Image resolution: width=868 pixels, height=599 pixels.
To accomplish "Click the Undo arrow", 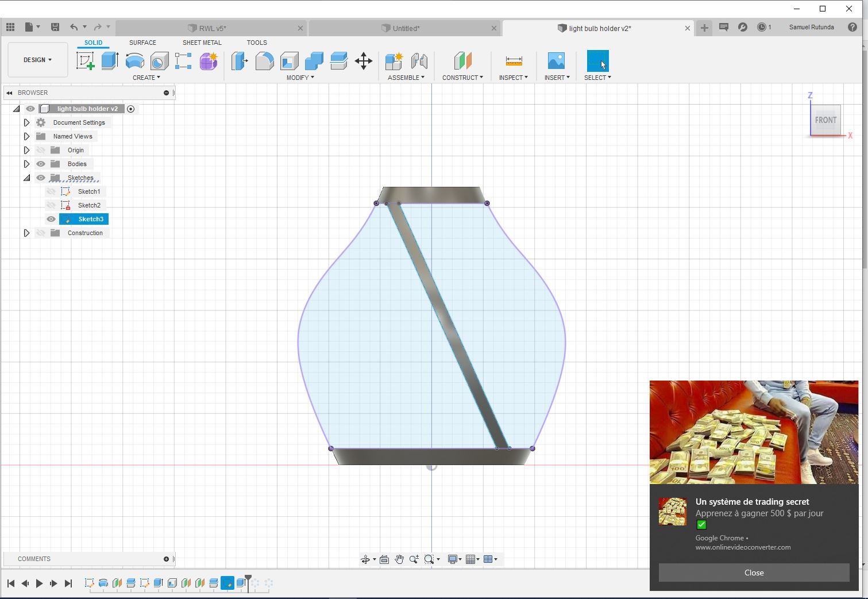I will pos(74,27).
